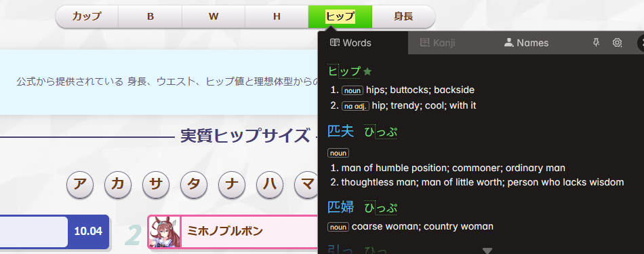Click the ひっぷ reading next to 匹婦
Image resolution: width=644 pixels, height=254 pixels.
point(381,208)
